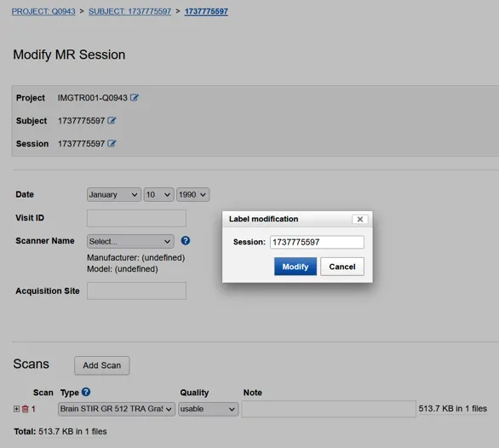This screenshot has height=448, width=499.
Task: Close the Label modification dialog
Action: click(x=360, y=220)
